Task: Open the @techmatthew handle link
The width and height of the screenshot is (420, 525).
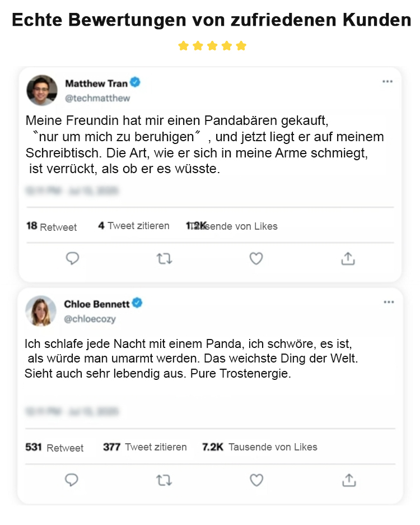Action: pos(97,99)
